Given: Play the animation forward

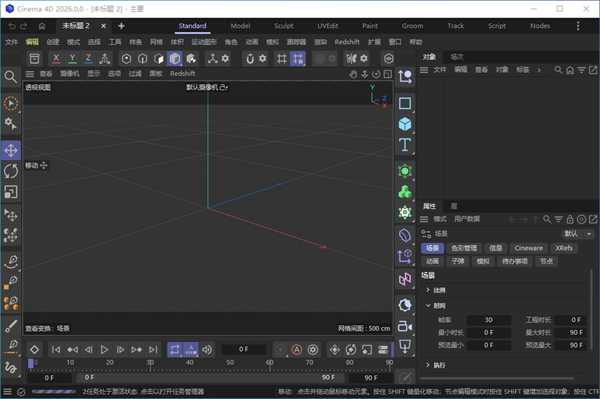Looking at the screenshot, I should point(104,350).
